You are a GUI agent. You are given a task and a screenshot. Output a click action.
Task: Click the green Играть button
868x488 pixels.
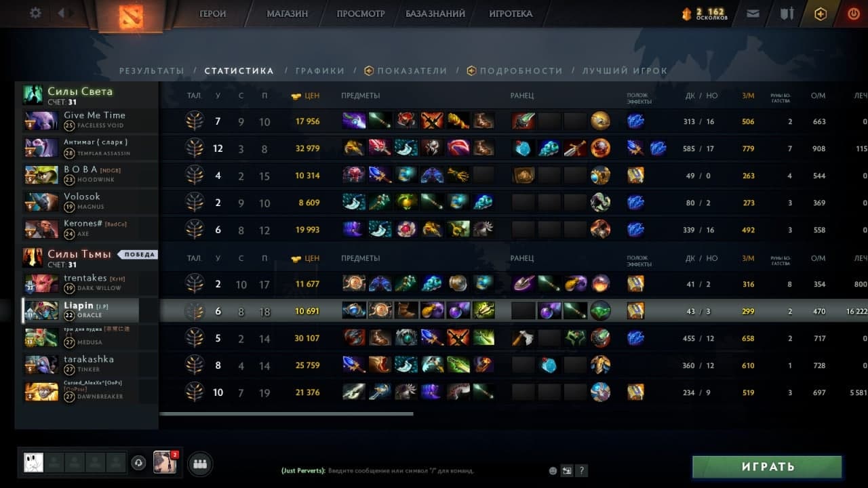[767, 467]
